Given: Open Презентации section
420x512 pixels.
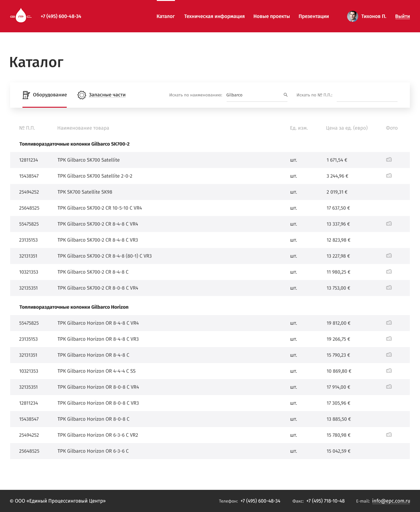Looking at the screenshot, I should 314,16.
